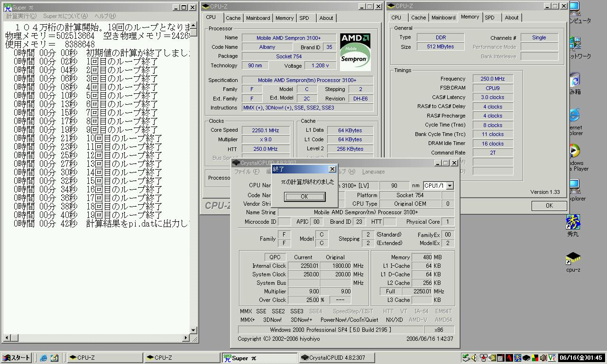Click the memory Size value 512 MBytes

(440, 46)
